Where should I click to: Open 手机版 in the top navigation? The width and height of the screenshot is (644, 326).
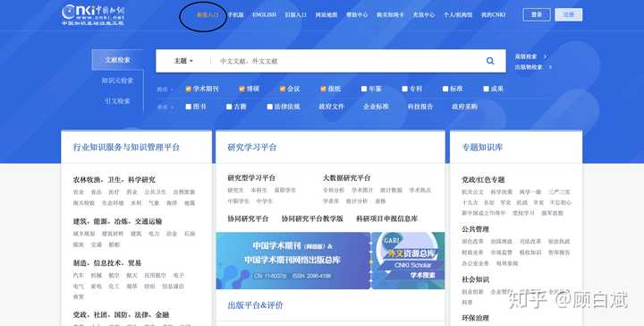click(236, 15)
